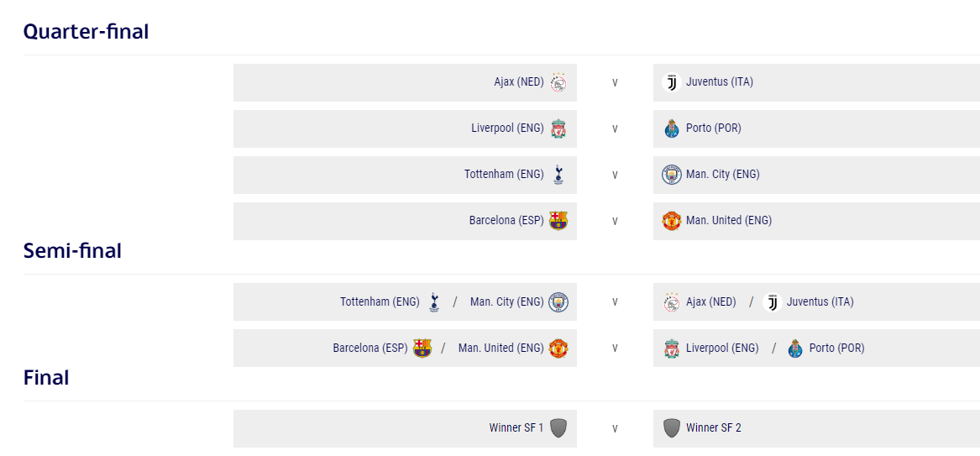The width and height of the screenshot is (980, 456).
Task: Open Man. United (ENG) quarter-final team link
Action: point(728,221)
